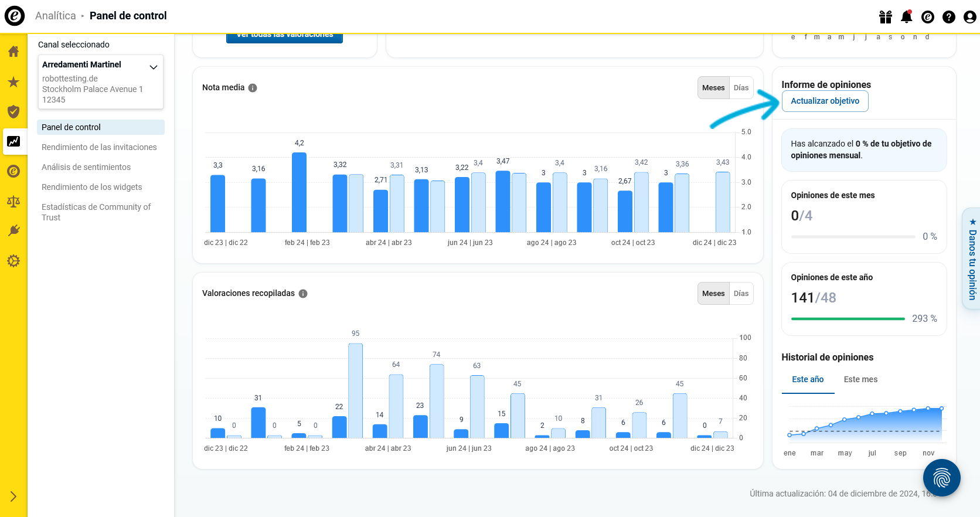Open the yellow e-circle icon in sidebar
Image resolution: width=980 pixels, height=517 pixels.
[13, 171]
